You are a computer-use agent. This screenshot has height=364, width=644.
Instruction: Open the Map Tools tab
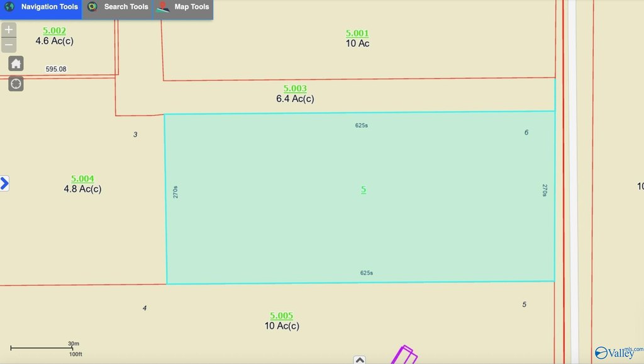coord(191,7)
